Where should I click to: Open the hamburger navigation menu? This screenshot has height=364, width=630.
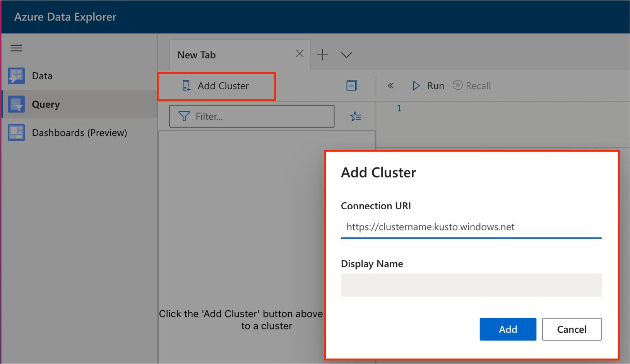[16, 48]
